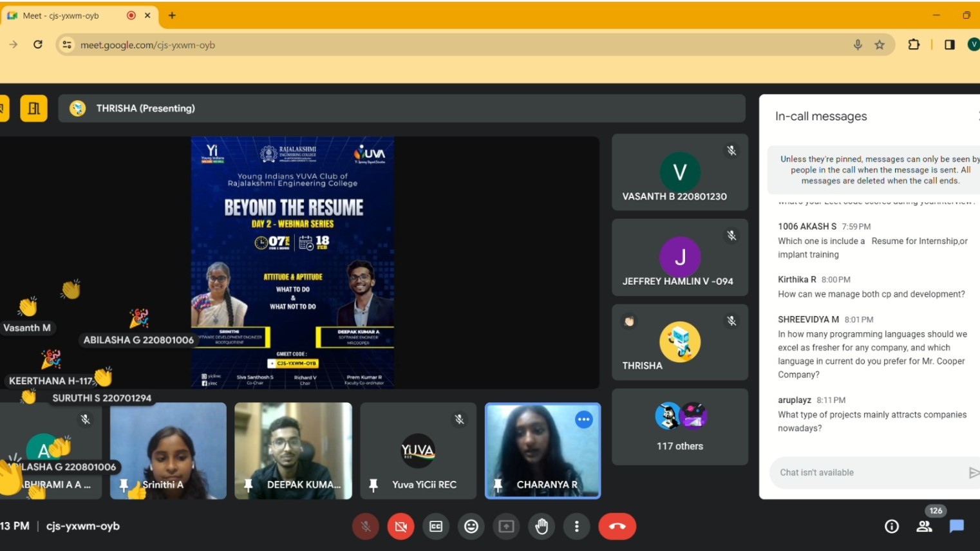980x551 pixels.
Task: Click VASANTH B 220801230 name label
Action: pyautogui.click(x=674, y=196)
